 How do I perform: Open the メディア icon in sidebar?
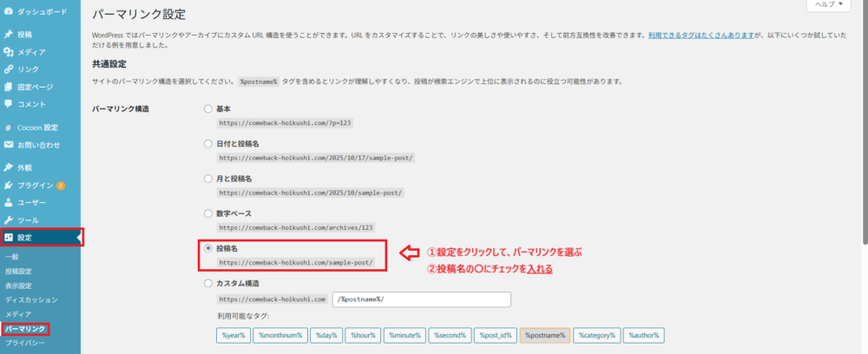tap(9, 52)
